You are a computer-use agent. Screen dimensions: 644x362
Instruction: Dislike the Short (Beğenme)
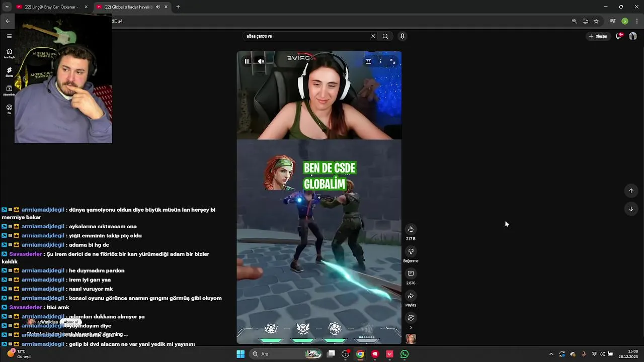(411, 251)
